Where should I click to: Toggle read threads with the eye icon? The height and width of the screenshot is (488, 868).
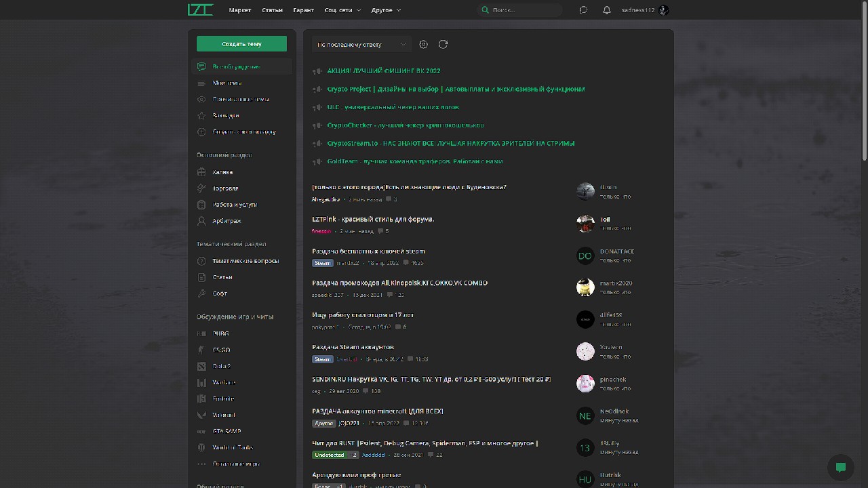coord(201,99)
